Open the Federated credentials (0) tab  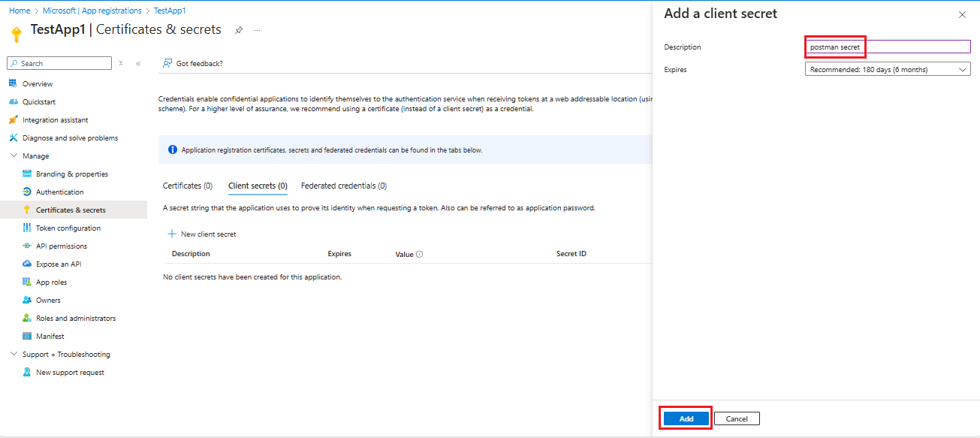[344, 186]
